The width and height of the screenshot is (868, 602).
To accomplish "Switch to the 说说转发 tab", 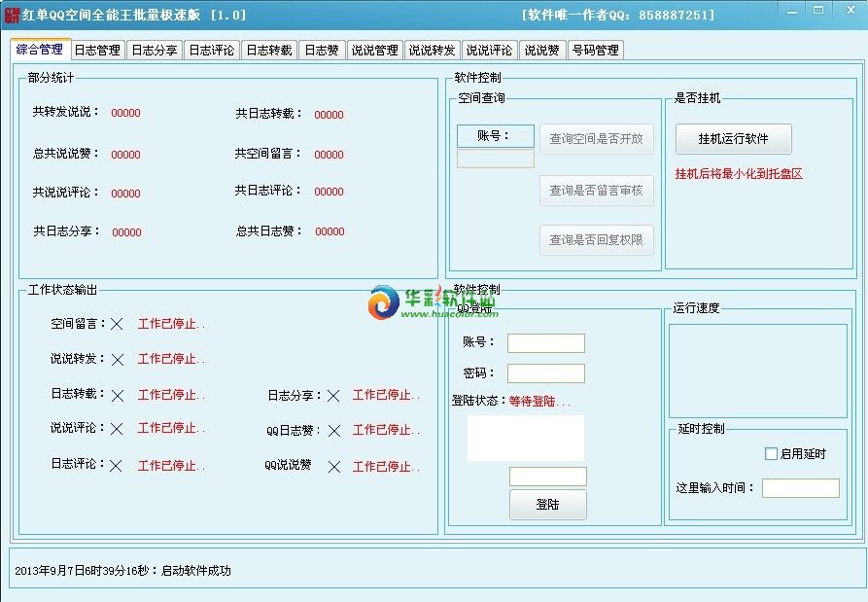I will pyautogui.click(x=433, y=50).
